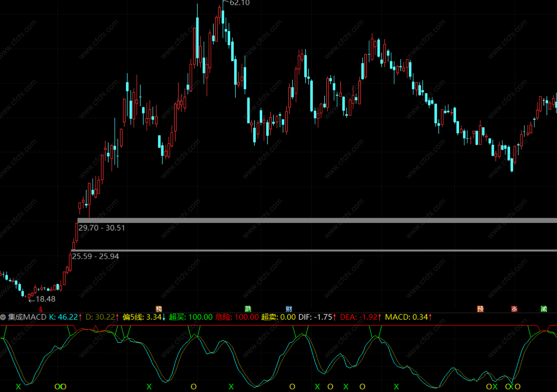Open the green 跌 event marker

point(248,309)
